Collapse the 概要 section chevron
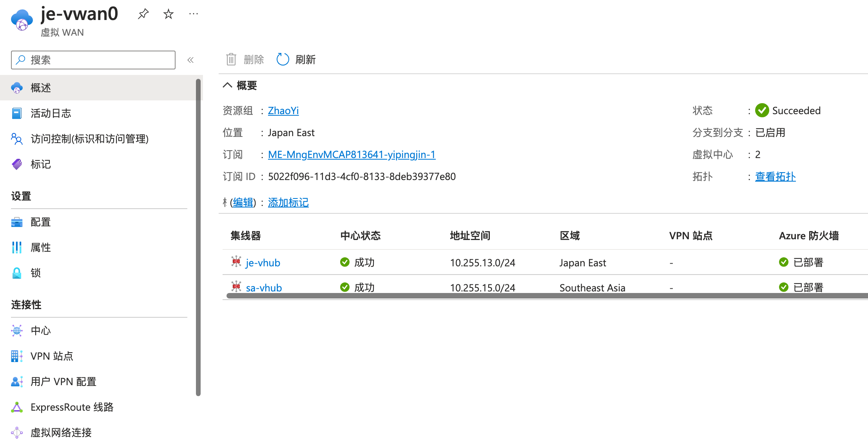 (x=228, y=85)
